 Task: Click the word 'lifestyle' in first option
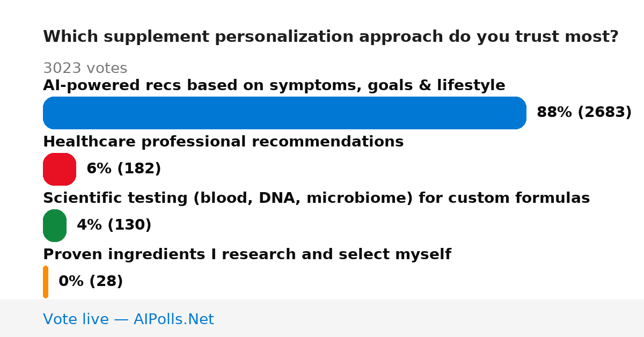(x=471, y=85)
